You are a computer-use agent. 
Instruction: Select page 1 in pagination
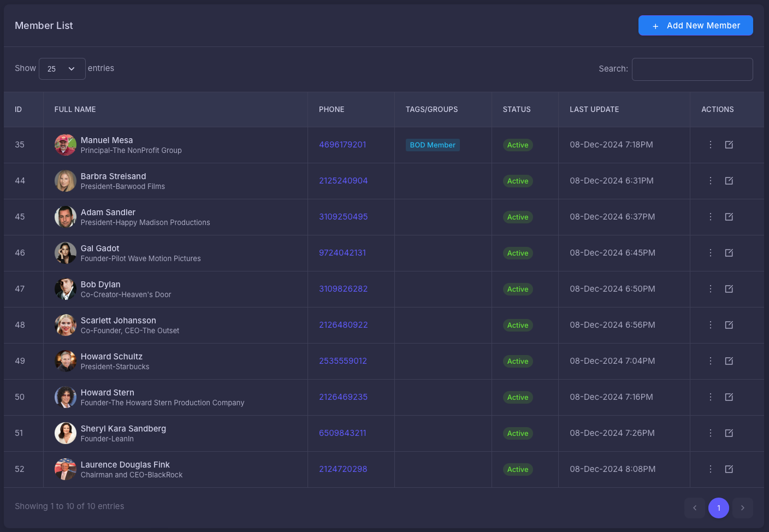point(719,508)
